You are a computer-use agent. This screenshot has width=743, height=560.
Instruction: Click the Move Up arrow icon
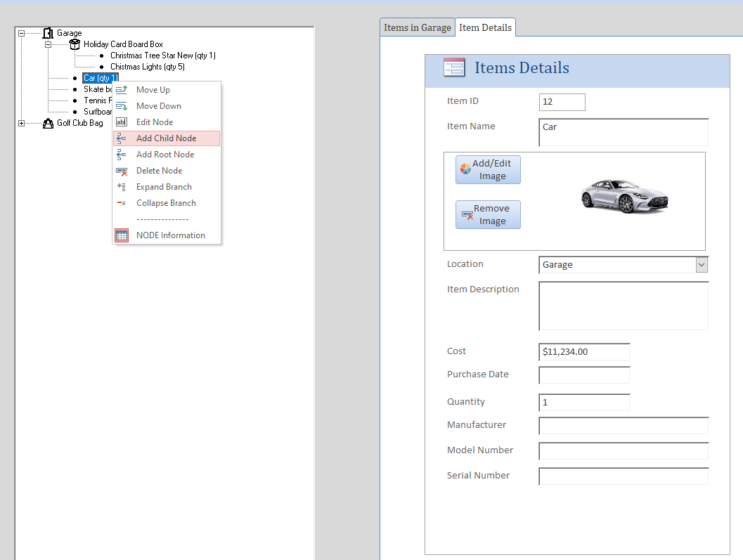(122, 90)
